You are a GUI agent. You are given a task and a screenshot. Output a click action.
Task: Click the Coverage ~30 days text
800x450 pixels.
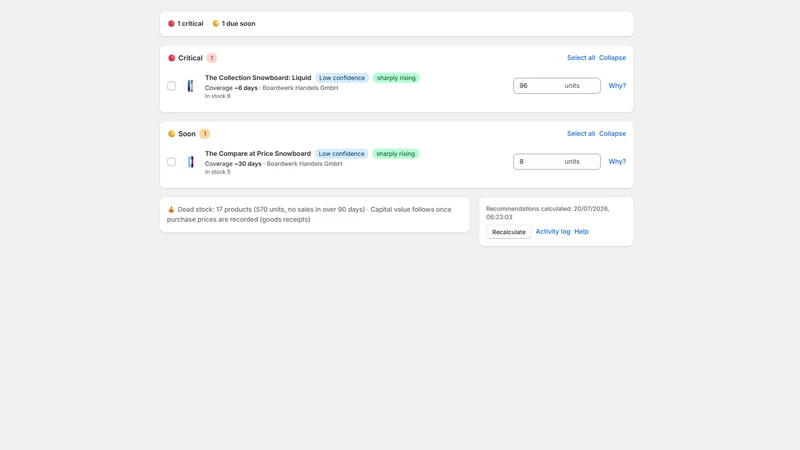pyautogui.click(x=233, y=164)
